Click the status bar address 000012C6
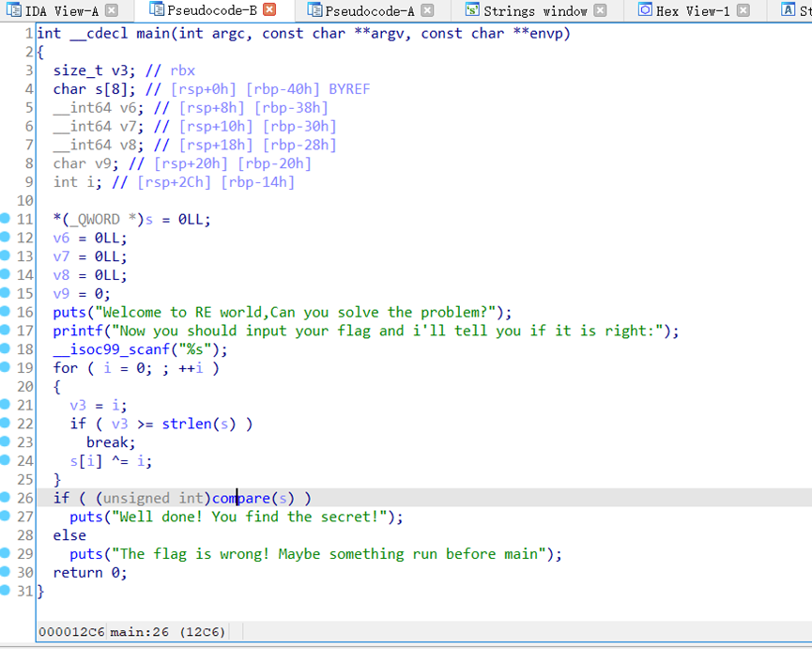 pyautogui.click(x=71, y=632)
